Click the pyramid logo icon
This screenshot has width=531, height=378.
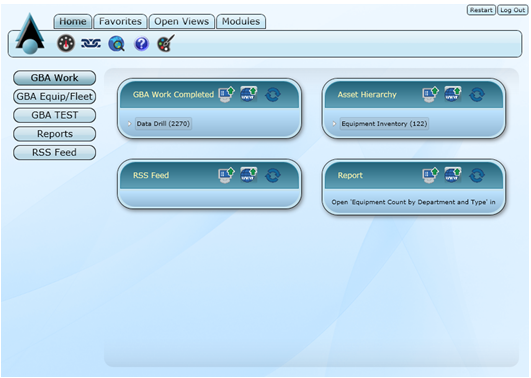tap(30, 34)
